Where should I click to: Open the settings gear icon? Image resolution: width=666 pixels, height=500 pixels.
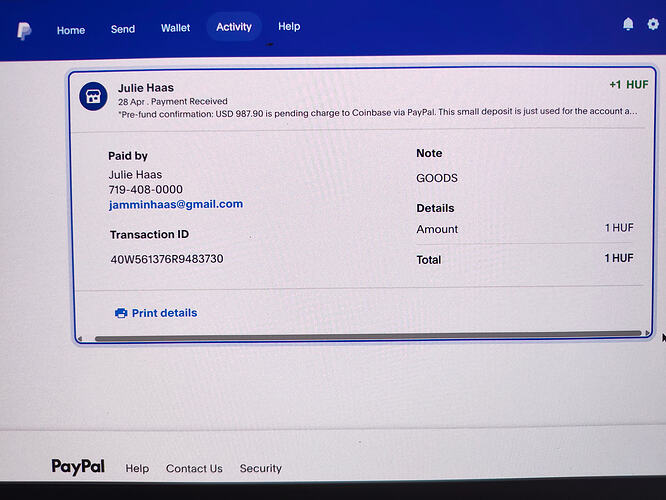point(653,24)
